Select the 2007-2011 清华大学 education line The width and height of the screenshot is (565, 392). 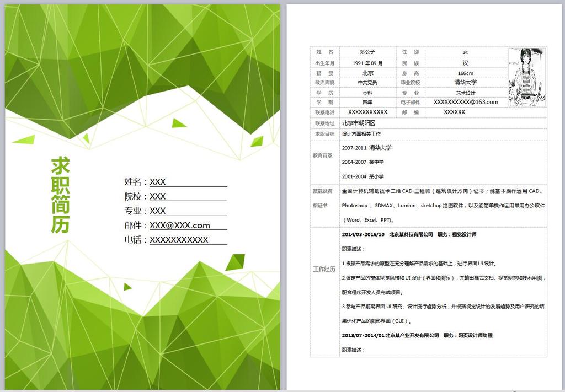tap(366, 148)
